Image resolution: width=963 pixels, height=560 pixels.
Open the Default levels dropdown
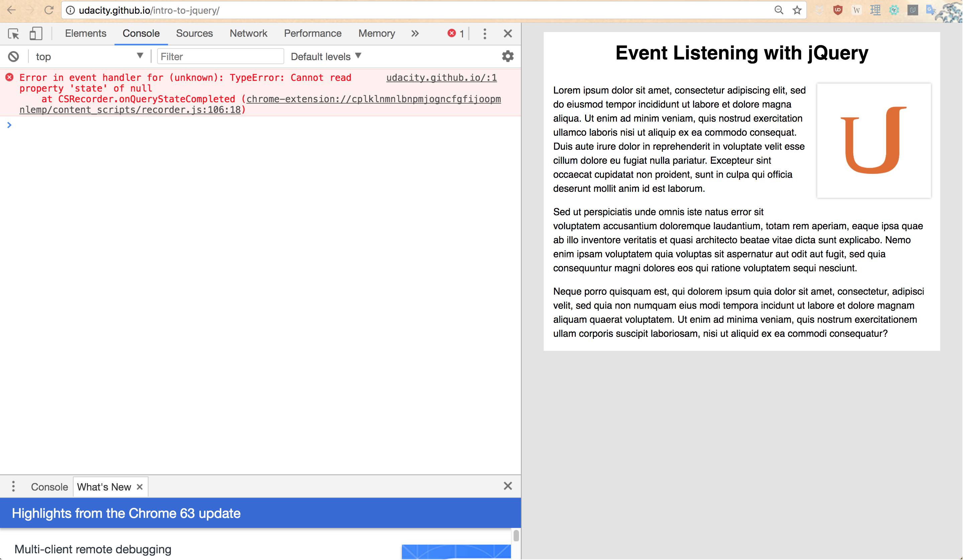pyautogui.click(x=326, y=56)
